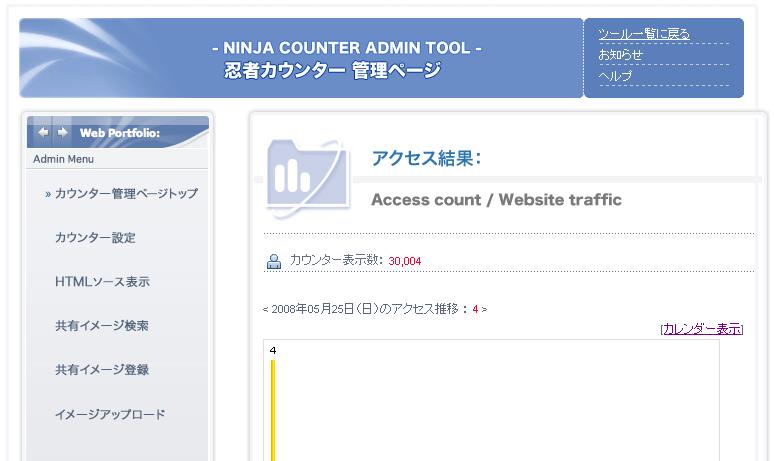The image size is (774, 461).
Task: Go to カウンター管理ページトップ
Action: coord(126,193)
